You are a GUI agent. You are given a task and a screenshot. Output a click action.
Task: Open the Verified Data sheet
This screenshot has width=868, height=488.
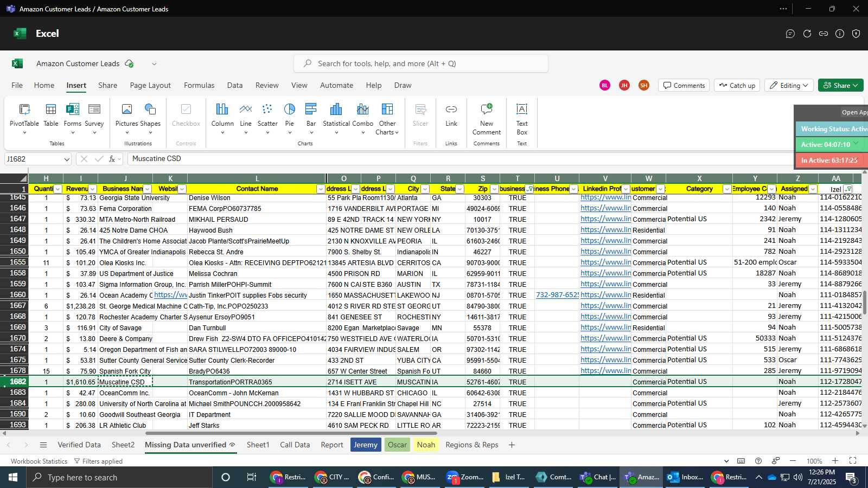pos(79,445)
